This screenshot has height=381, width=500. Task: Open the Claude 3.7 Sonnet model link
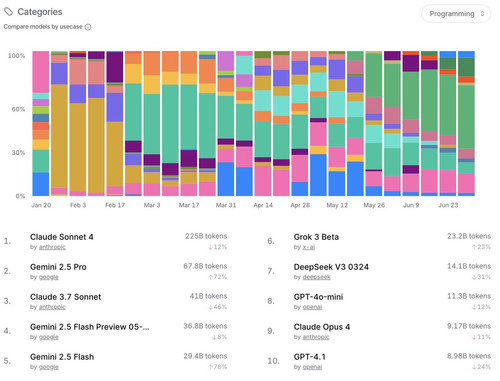[x=65, y=297]
